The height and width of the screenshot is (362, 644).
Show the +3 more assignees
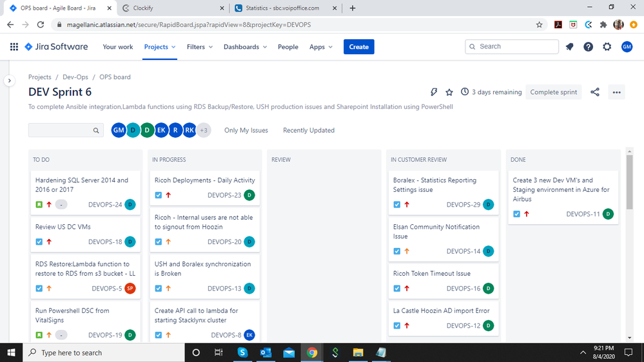pyautogui.click(x=204, y=130)
